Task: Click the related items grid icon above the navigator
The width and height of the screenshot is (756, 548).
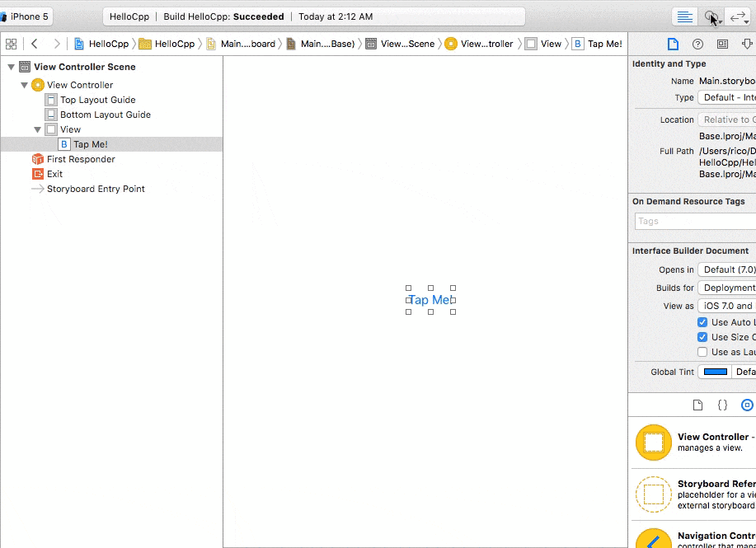Action: 11,43
